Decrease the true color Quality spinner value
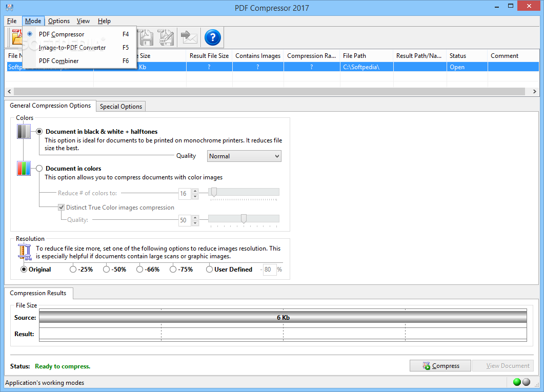544x392 pixels. [x=195, y=223]
